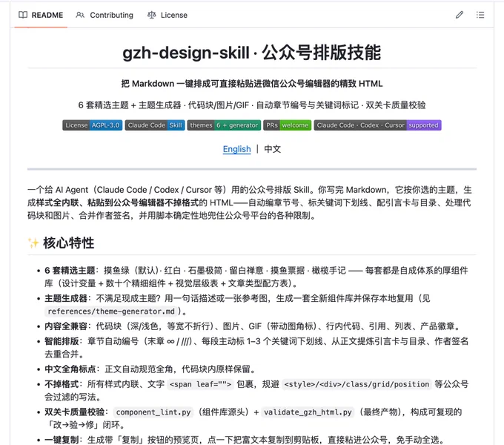This screenshot has height=445, width=504.
Task: Click the sparkles emoji before 核心特性
Action: (x=33, y=243)
